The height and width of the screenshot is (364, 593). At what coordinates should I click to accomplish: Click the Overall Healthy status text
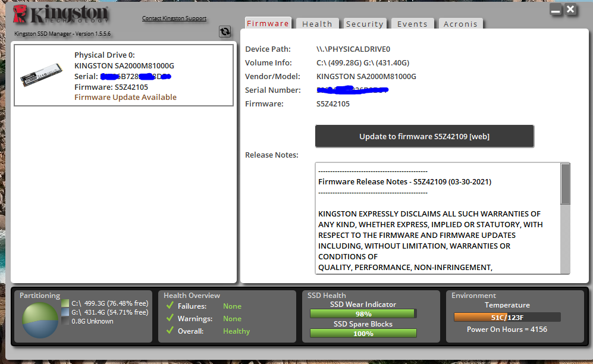[236, 331]
